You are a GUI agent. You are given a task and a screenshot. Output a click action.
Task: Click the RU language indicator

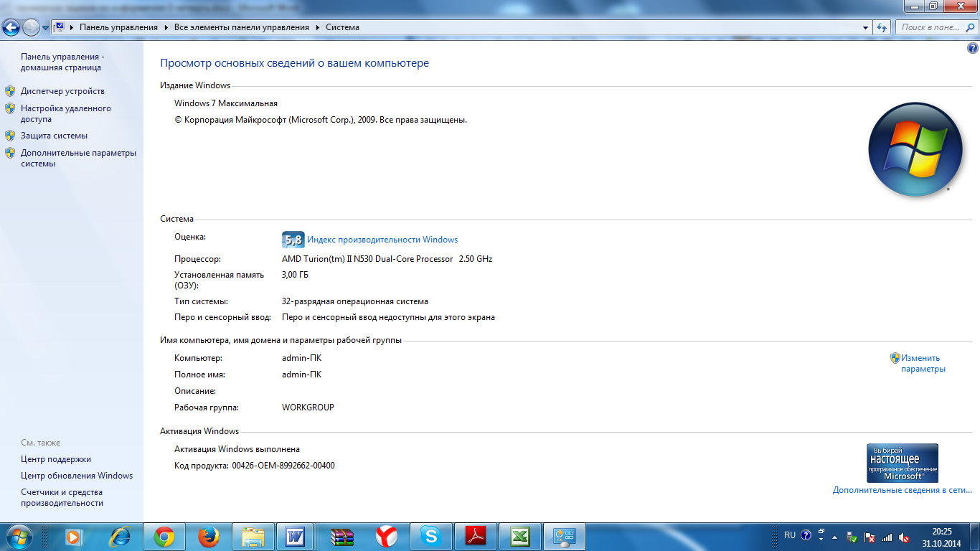pos(790,535)
